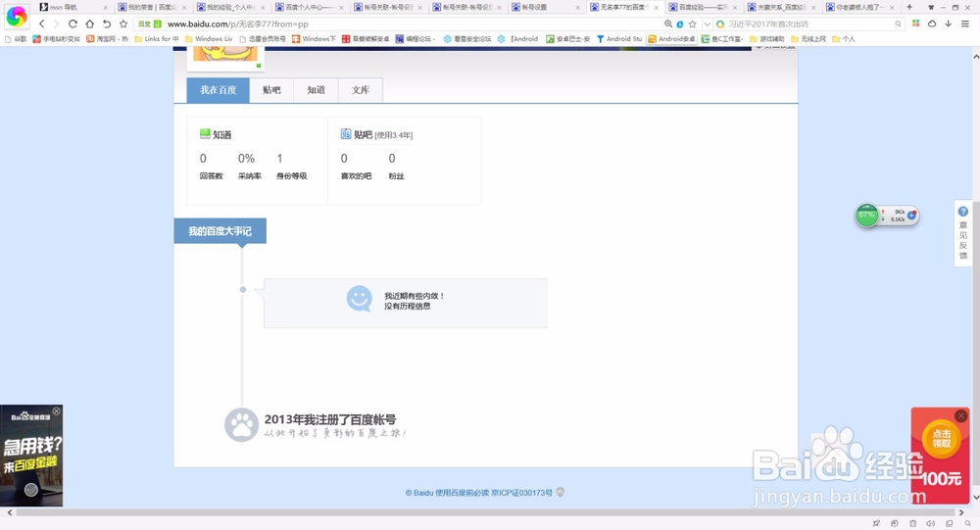Bookmark page with address bar star
This screenshot has width=980, height=530.
tap(692, 24)
